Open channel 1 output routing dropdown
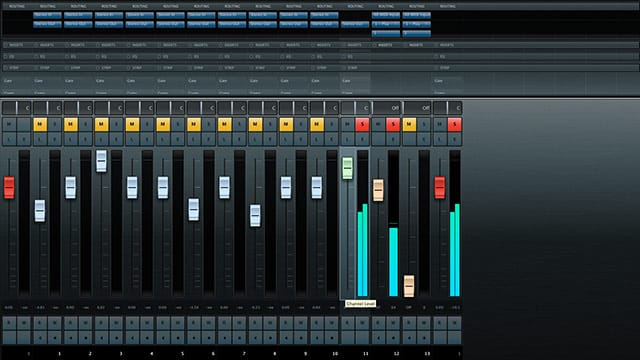 (x=47, y=24)
